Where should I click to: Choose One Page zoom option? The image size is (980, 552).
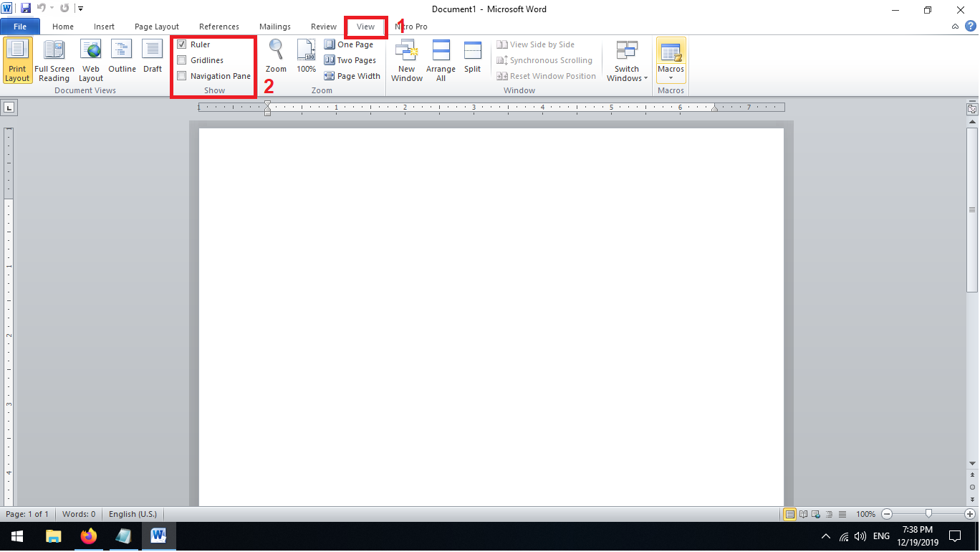pos(349,44)
